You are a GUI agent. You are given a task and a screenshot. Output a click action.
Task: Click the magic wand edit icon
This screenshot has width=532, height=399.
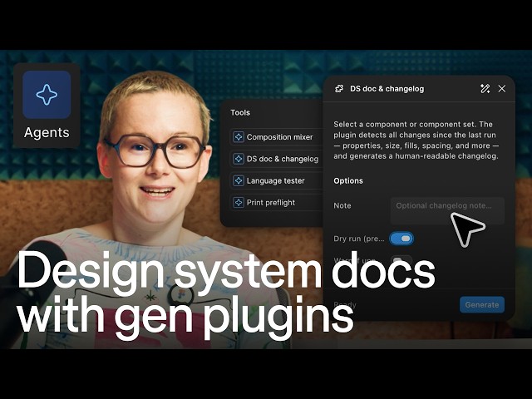[485, 89]
